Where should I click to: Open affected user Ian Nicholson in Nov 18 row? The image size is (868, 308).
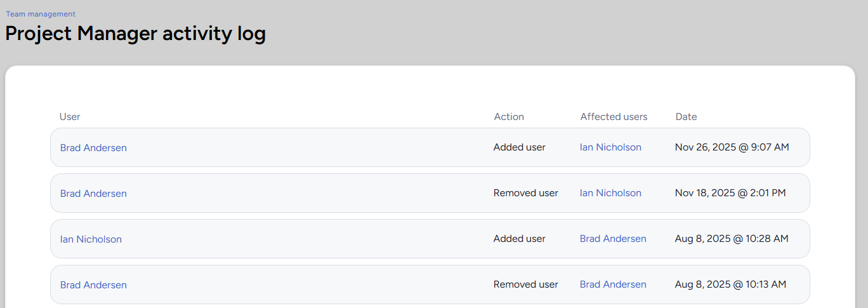point(610,193)
